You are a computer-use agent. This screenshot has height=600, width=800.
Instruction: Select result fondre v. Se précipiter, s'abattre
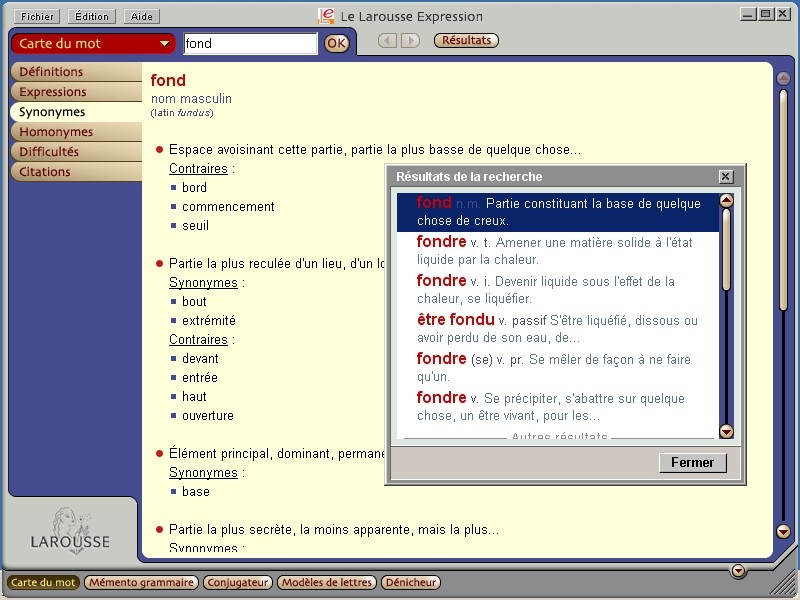click(558, 406)
